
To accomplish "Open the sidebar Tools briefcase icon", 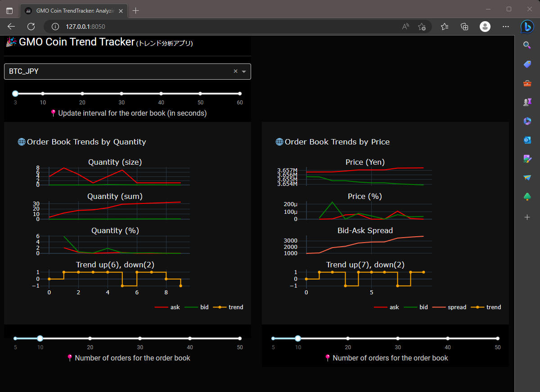I will 527,83.
